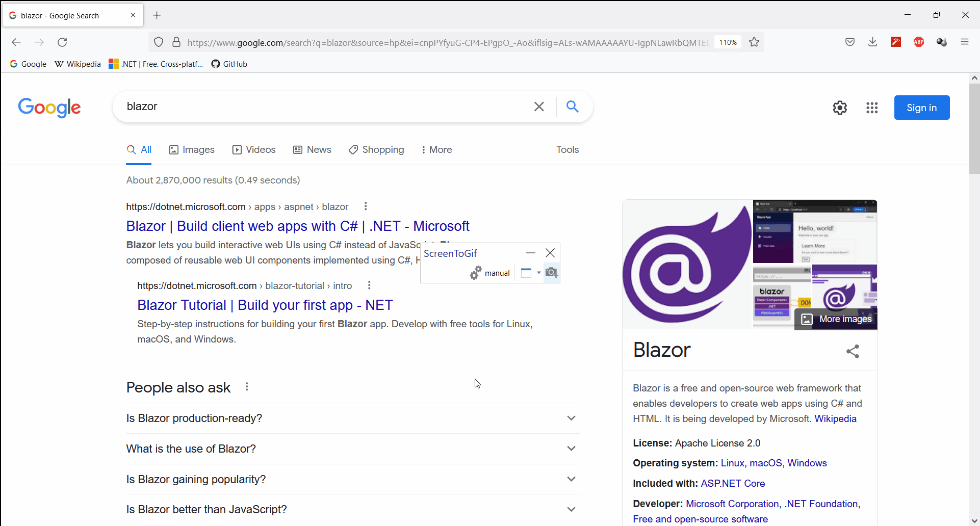
Task: Click ScreenToGif camera snapshot button
Action: click(552, 273)
